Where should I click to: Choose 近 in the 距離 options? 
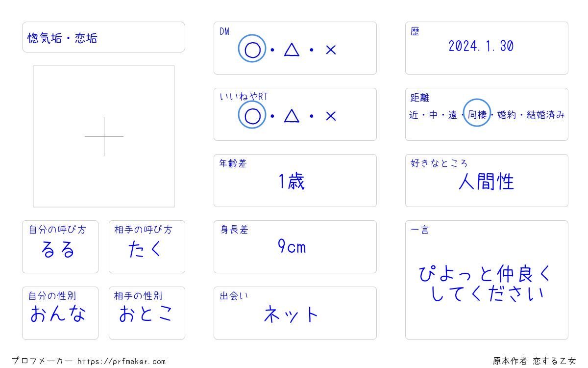(414, 115)
